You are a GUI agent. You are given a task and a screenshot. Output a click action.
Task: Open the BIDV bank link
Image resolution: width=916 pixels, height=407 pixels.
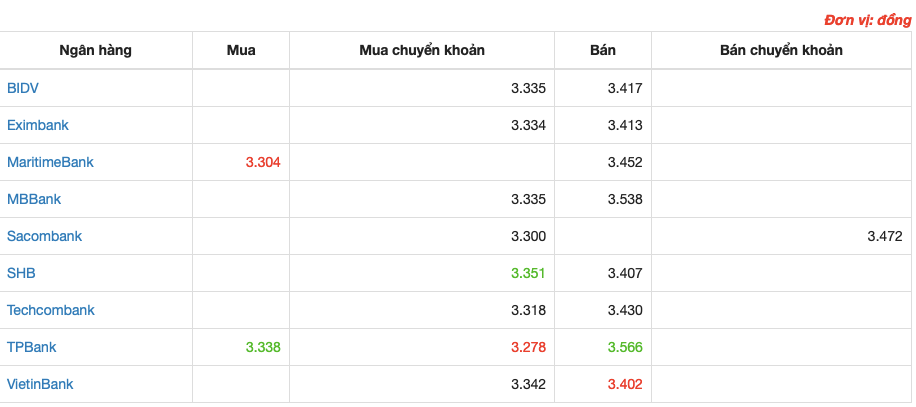23,88
